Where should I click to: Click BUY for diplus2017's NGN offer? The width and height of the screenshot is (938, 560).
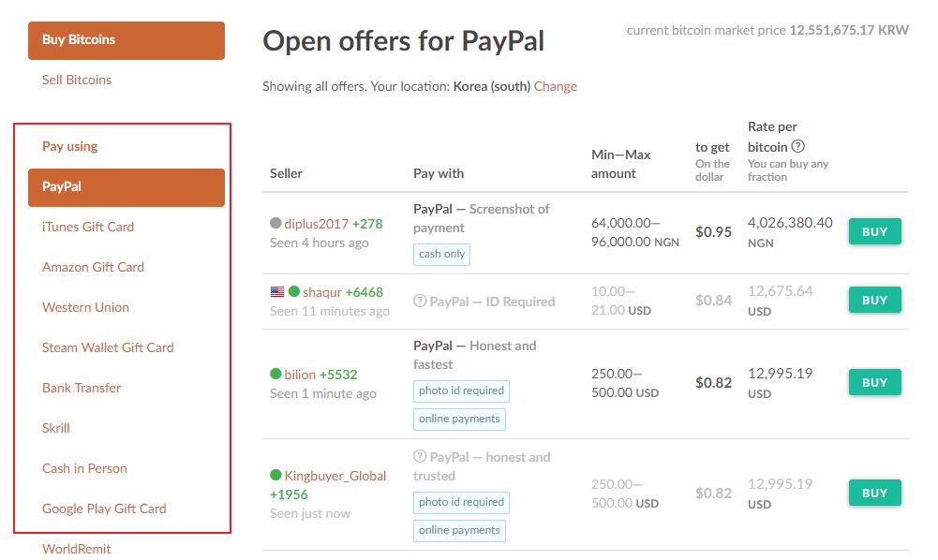coord(874,231)
